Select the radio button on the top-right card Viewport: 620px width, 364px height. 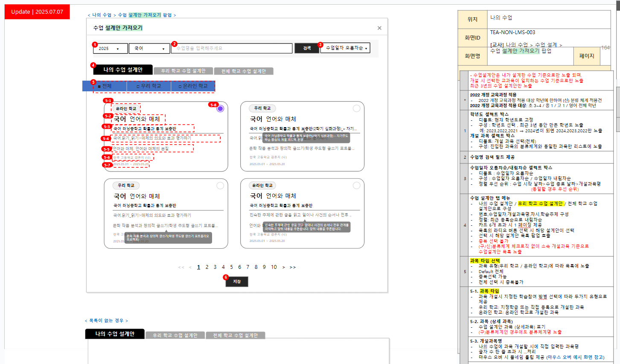click(356, 109)
